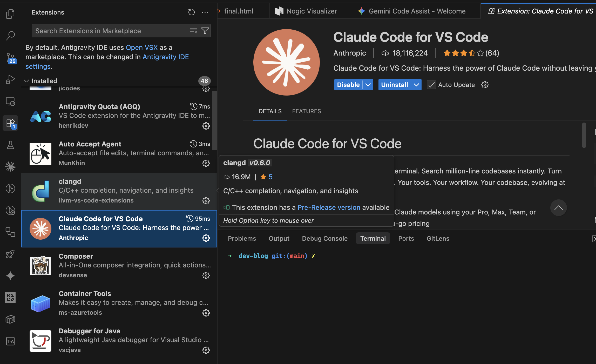The width and height of the screenshot is (596, 364).
Task: Open the rocket icon in activity bar
Action: [10, 254]
